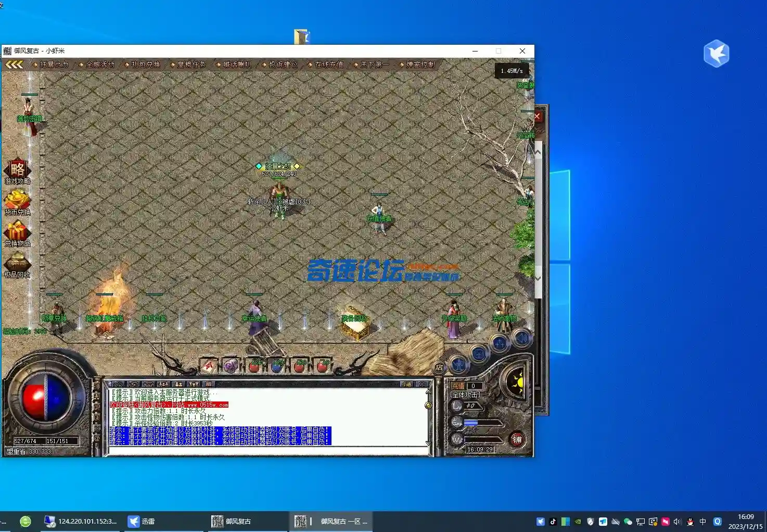Open the WeChat tray icon

(x=628, y=522)
